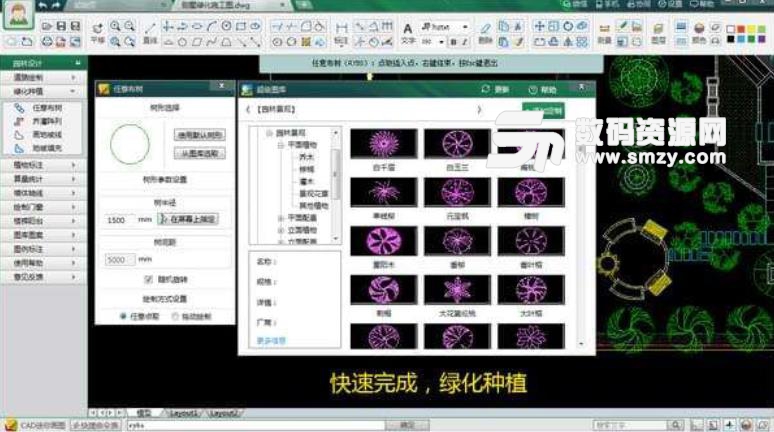Switch to the Layout1 tab
The width and height of the screenshot is (774, 432).
click(x=184, y=412)
